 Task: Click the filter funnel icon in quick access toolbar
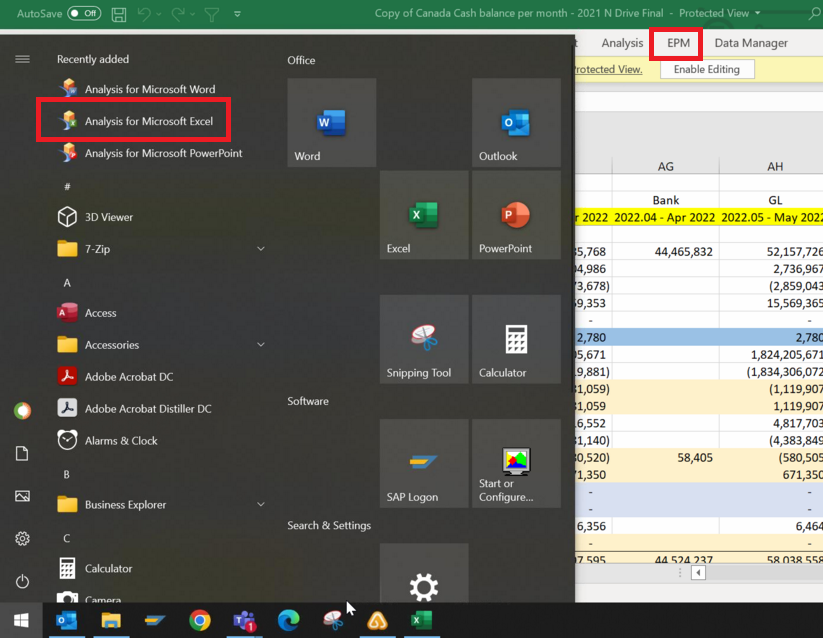[x=212, y=14]
